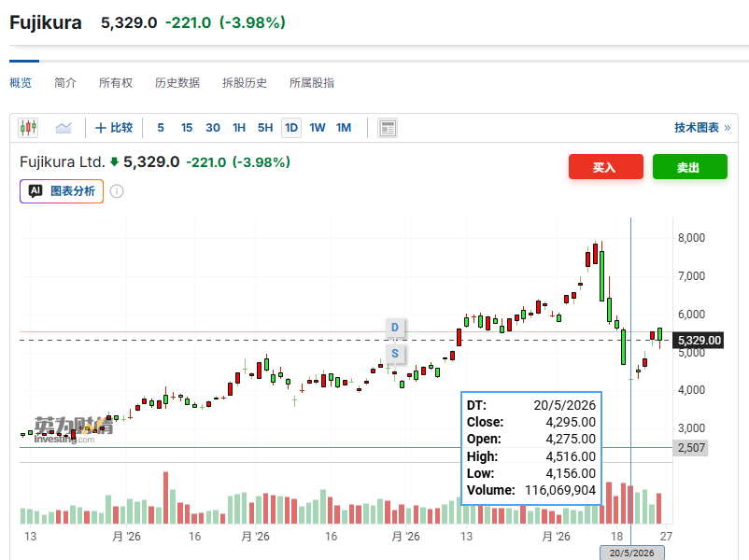Select the 1H interval
Viewport: 749px width, 560px height.
pyautogui.click(x=239, y=128)
